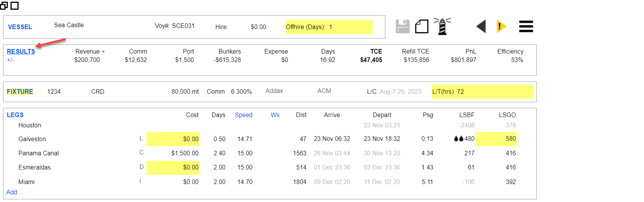
Task: Click the blank page new voyage icon
Action: pos(422,27)
